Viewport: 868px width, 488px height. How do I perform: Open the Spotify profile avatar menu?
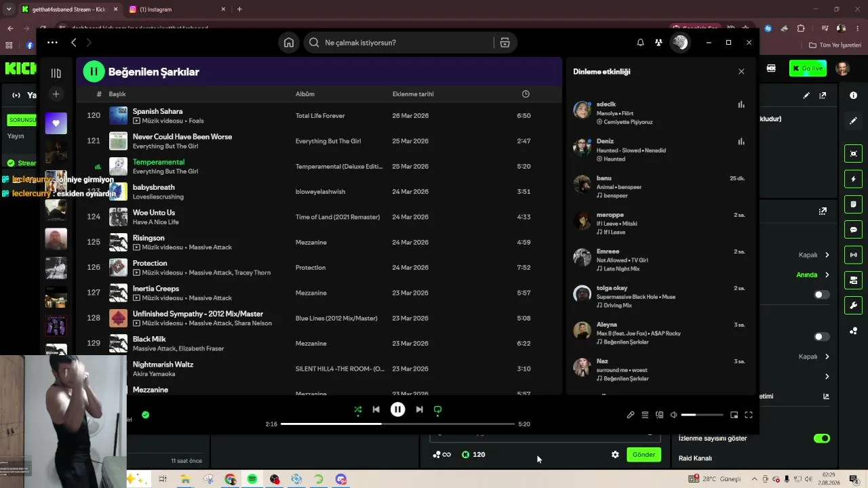tap(679, 43)
